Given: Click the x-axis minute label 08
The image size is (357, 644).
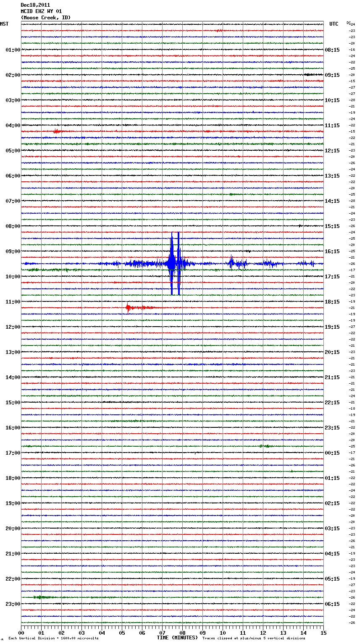Looking at the screenshot, I should coord(182,633).
